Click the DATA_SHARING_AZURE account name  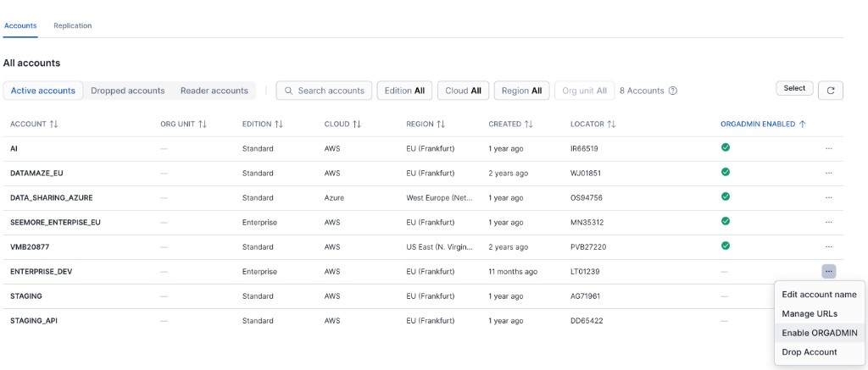click(x=52, y=197)
